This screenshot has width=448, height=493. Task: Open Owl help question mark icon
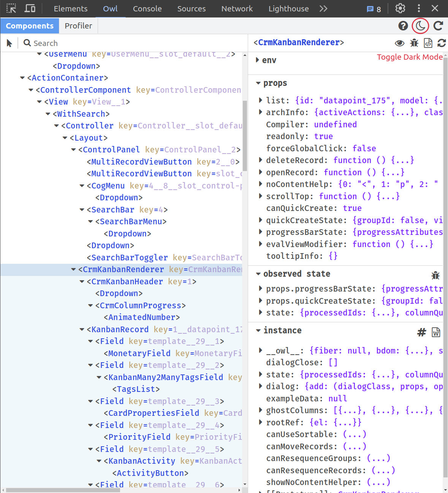coord(403,26)
